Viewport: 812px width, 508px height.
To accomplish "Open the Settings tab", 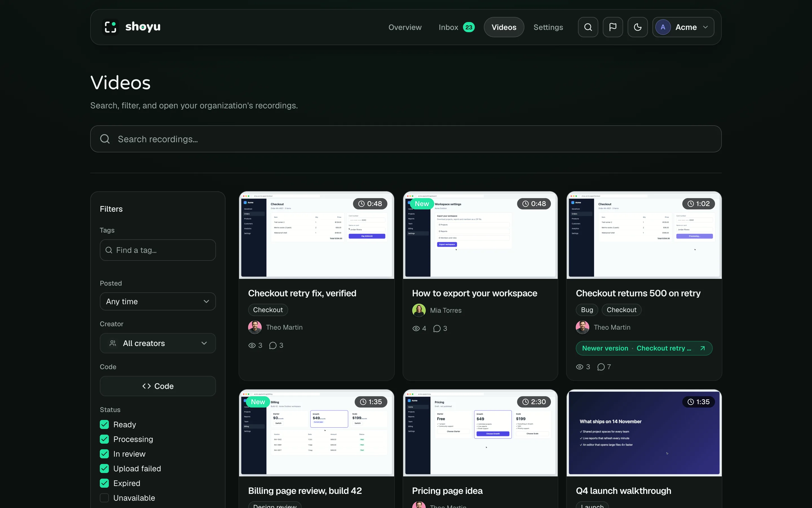I will 548,27.
